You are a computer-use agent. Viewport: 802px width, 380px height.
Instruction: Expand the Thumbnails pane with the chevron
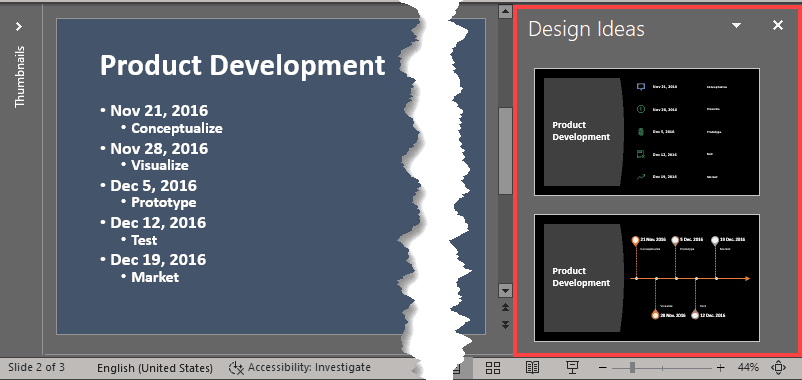[x=19, y=26]
